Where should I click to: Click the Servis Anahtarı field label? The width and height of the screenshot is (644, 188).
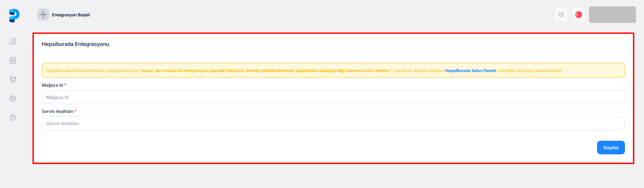(x=57, y=112)
